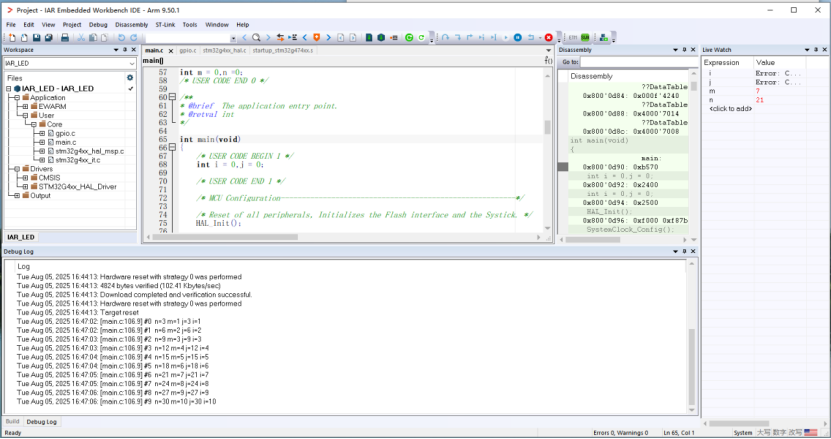Create a new document from toolbar
The height and width of the screenshot is (439, 831).
click(x=12, y=38)
